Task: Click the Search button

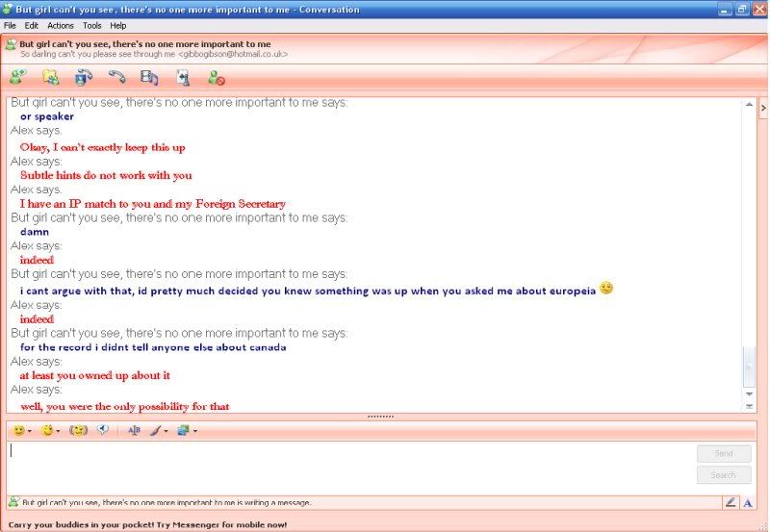Action: pos(723,474)
